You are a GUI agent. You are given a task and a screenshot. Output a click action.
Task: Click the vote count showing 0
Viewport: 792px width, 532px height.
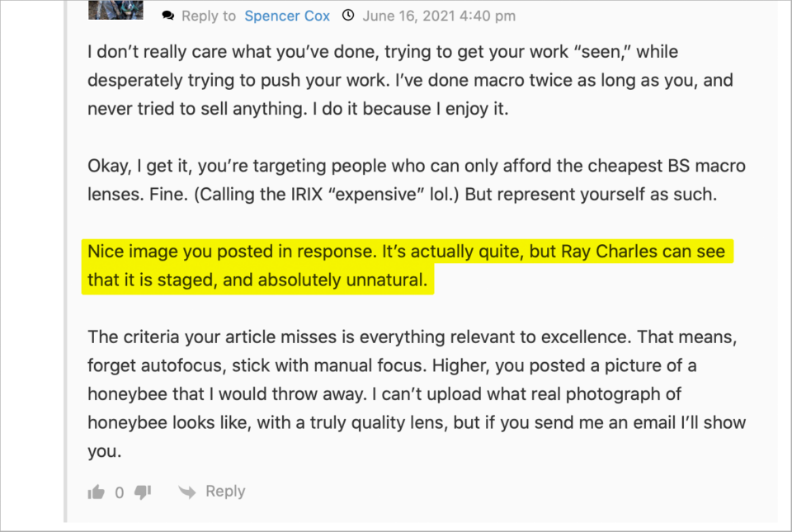120,492
